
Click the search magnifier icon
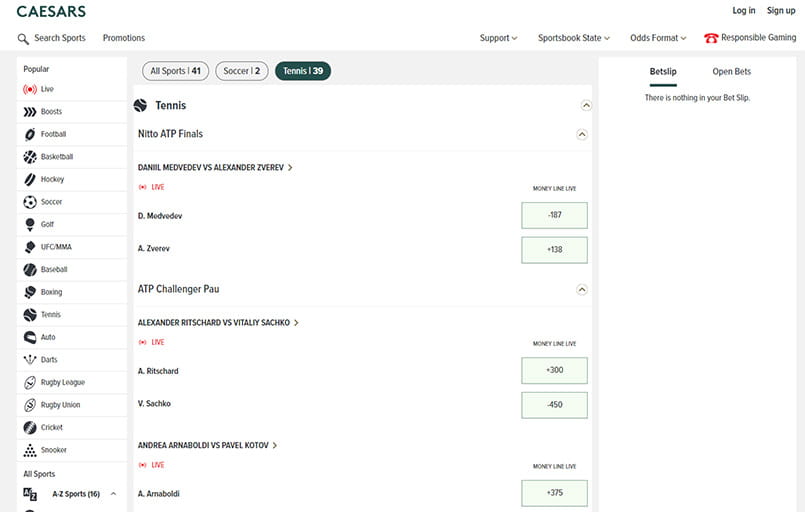[23, 39]
